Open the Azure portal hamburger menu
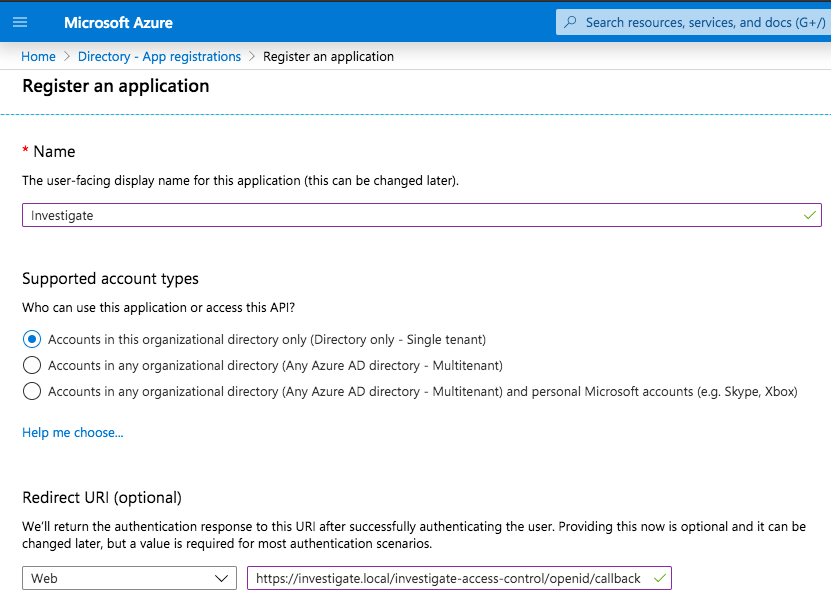Screen dimensions: 831x608 point(20,21)
